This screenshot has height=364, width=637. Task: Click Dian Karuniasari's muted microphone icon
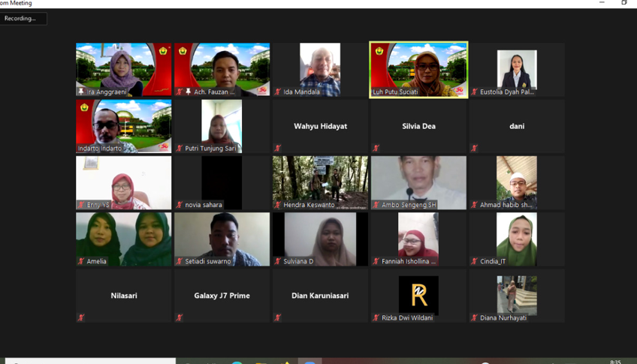(278, 317)
